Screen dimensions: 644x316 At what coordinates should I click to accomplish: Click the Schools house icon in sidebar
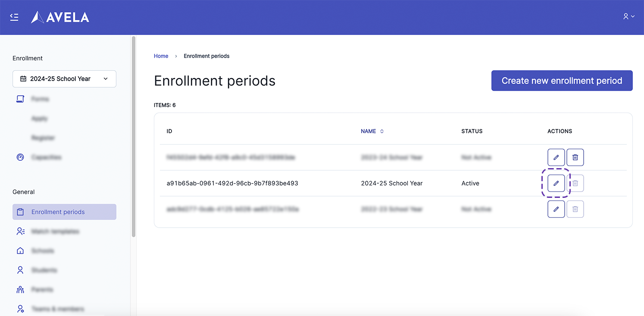coord(20,251)
